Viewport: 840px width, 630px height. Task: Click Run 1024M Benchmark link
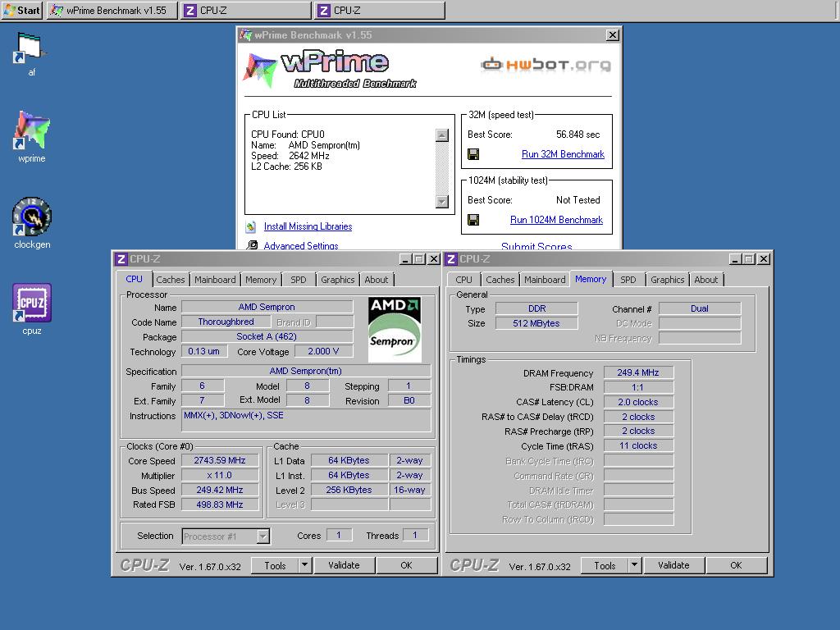[x=557, y=220]
